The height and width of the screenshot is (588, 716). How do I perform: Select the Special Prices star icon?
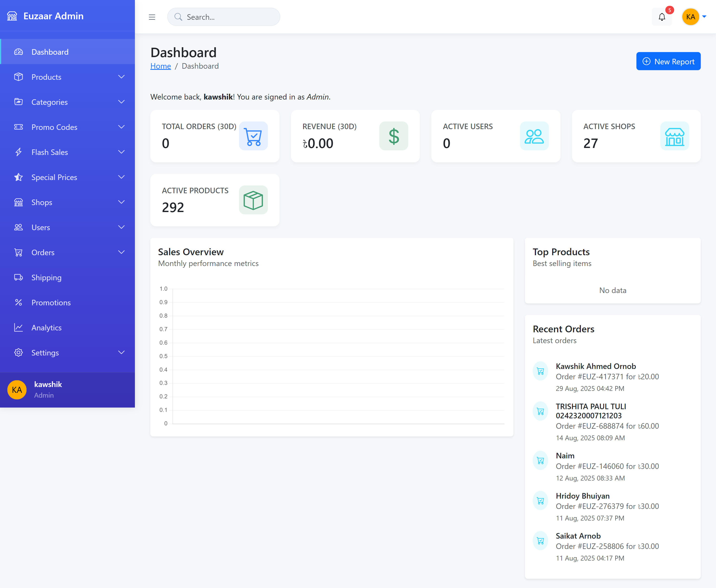point(19,177)
